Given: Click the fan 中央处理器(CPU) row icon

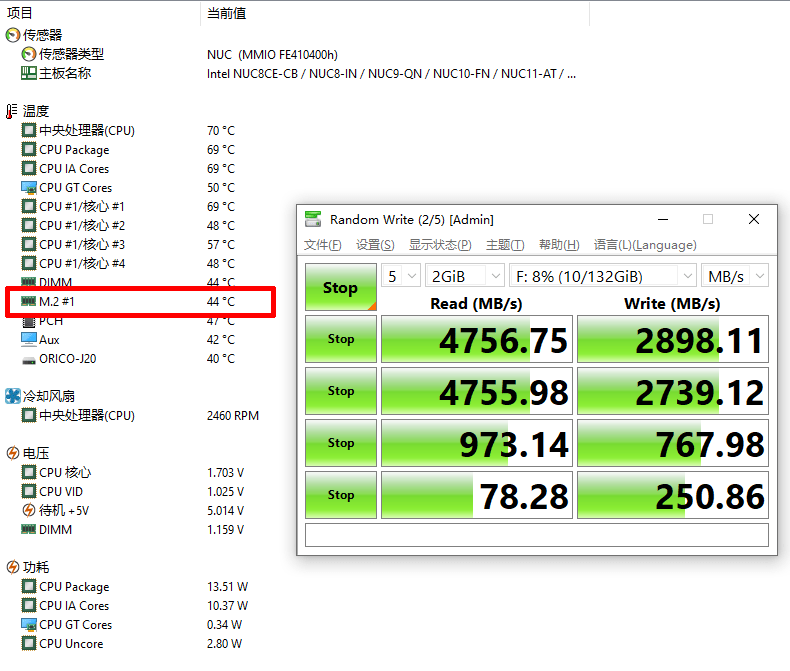Looking at the screenshot, I should pyautogui.click(x=29, y=416).
